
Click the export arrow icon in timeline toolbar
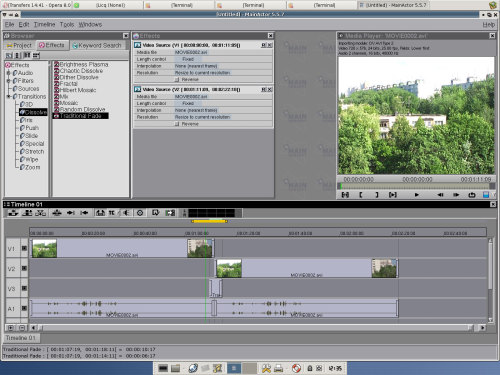(x=170, y=213)
